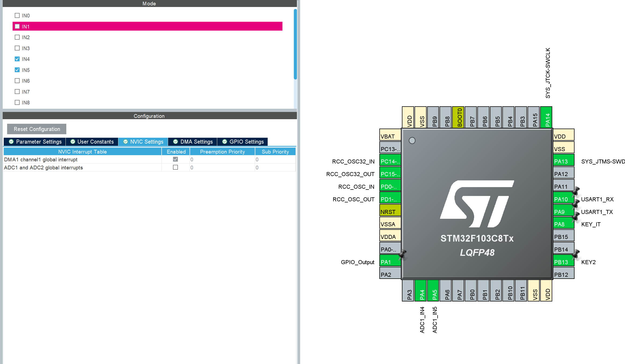Open the DMA Settings tab
The width and height of the screenshot is (625, 364).
pyautogui.click(x=193, y=142)
